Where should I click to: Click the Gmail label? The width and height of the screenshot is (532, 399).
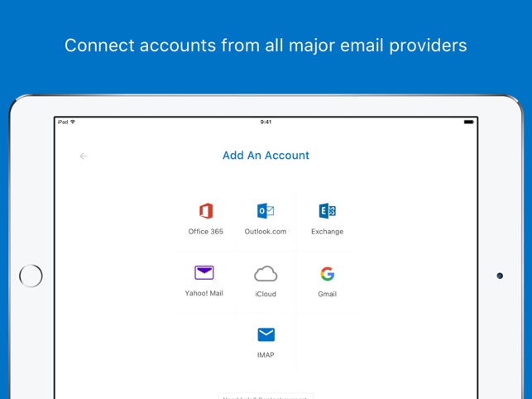point(327,294)
